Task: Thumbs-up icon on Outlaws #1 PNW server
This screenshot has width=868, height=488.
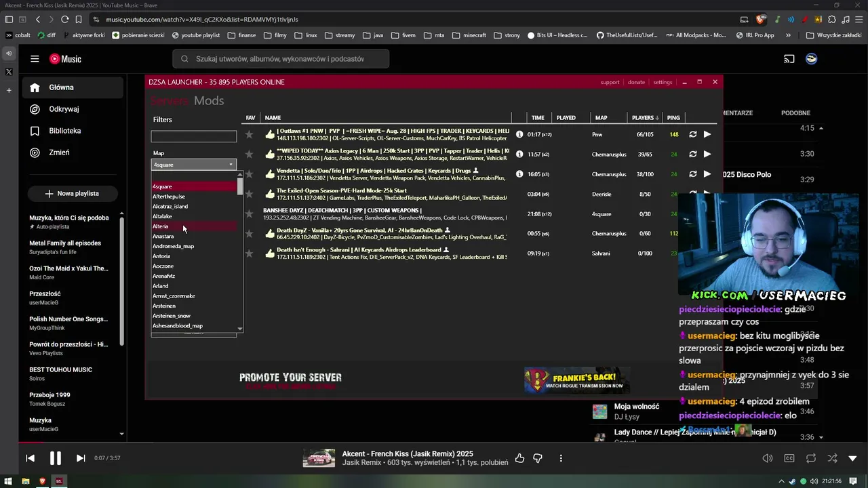Action: 270,134
